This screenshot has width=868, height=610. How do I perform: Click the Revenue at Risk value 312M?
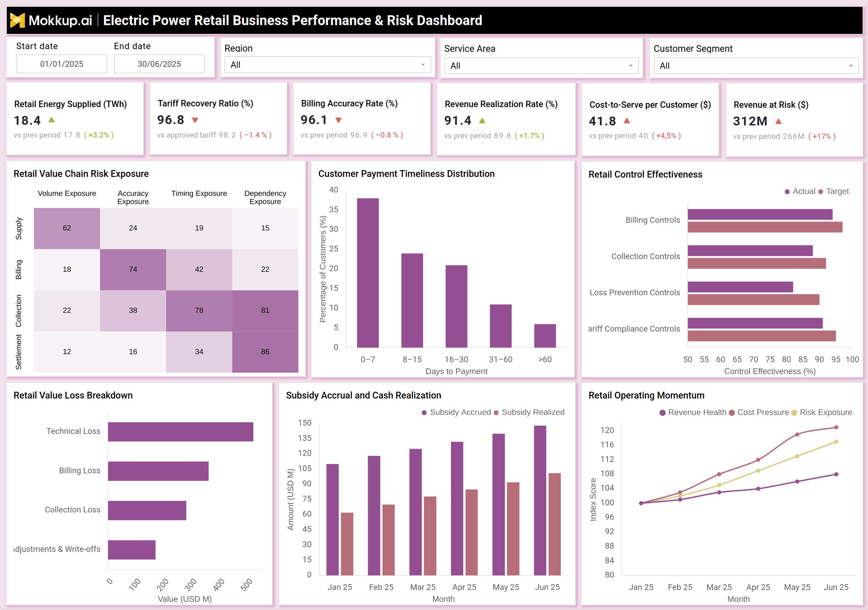click(750, 121)
